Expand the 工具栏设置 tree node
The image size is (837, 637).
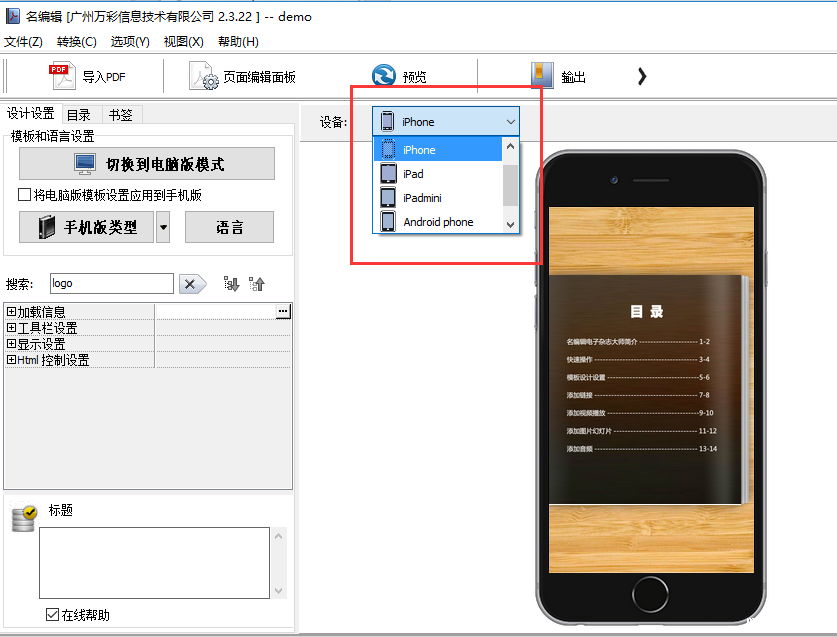[11, 328]
